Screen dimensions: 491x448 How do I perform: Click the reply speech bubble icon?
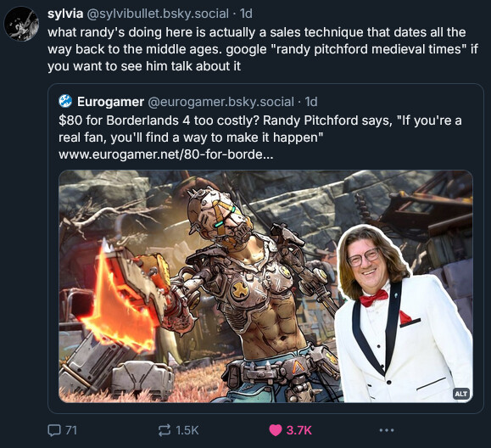click(54, 430)
